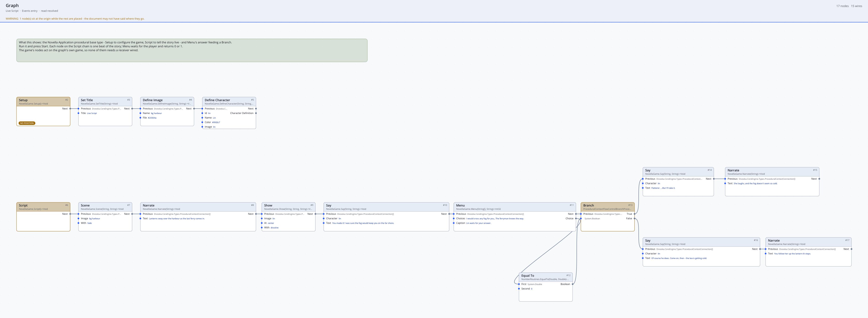Select the Equal To node title
Viewport: 868px width, 318px height.
pos(527,275)
